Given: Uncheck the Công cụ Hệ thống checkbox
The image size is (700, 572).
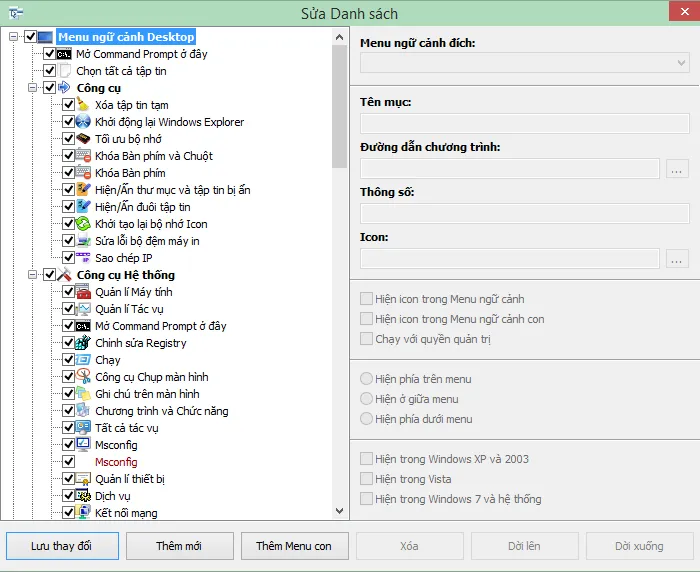Looking at the screenshot, I should [x=49, y=275].
